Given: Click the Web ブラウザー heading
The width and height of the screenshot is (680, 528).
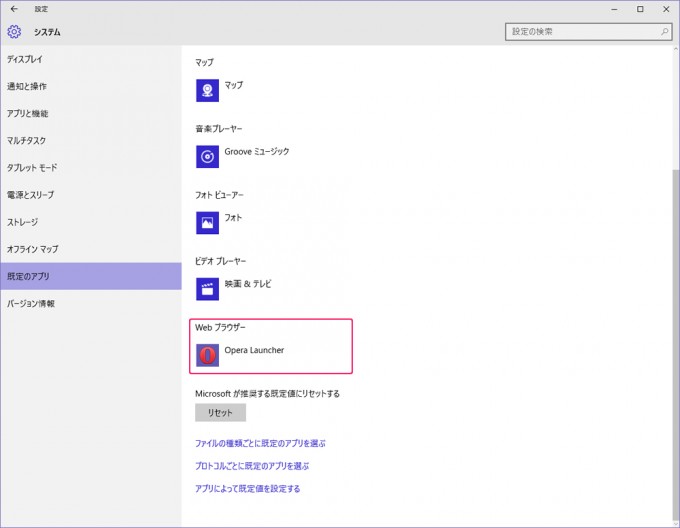Looking at the screenshot, I should click(x=220, y=327).
